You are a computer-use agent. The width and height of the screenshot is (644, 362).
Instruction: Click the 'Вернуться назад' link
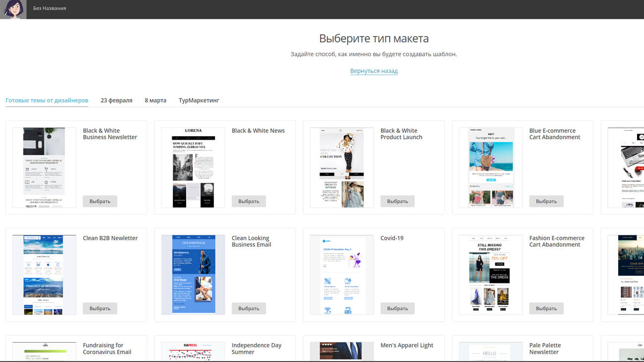click(x=374, y=71)
